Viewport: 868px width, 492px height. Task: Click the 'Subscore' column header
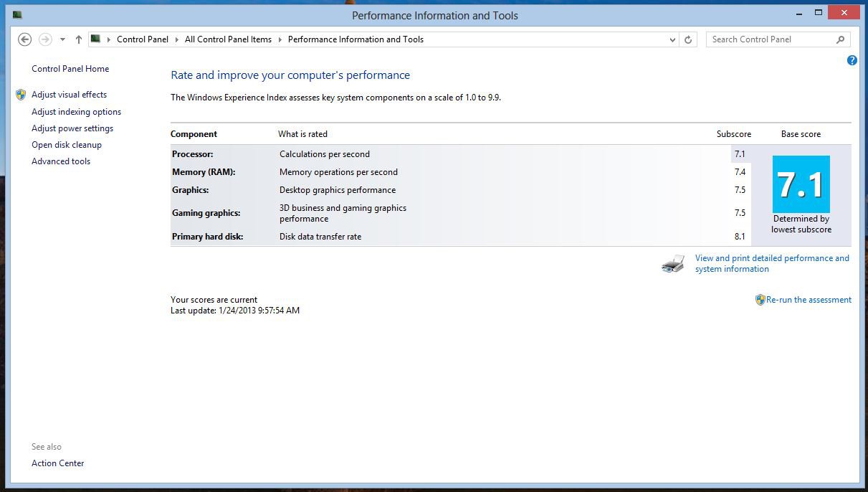tap(734, 134)
